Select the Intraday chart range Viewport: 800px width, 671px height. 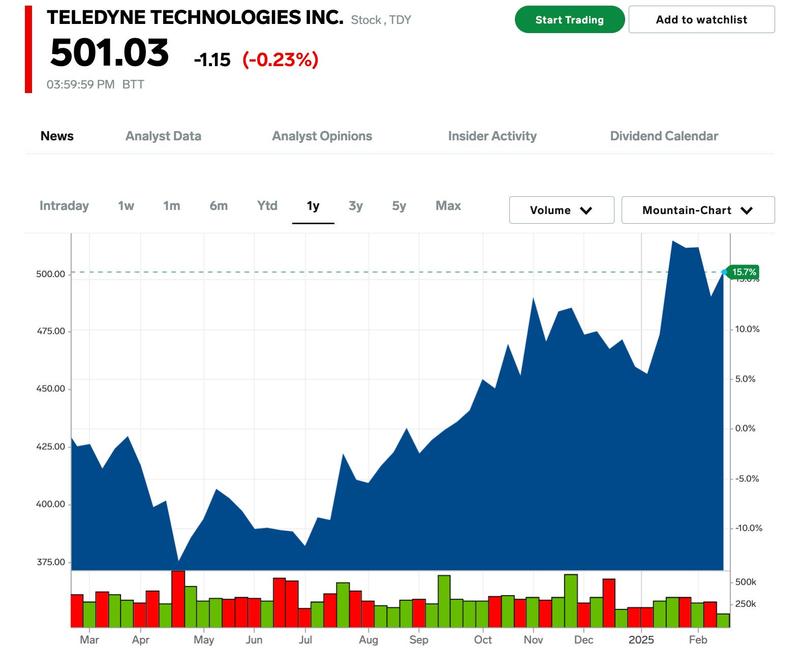(x=64, y=206)
